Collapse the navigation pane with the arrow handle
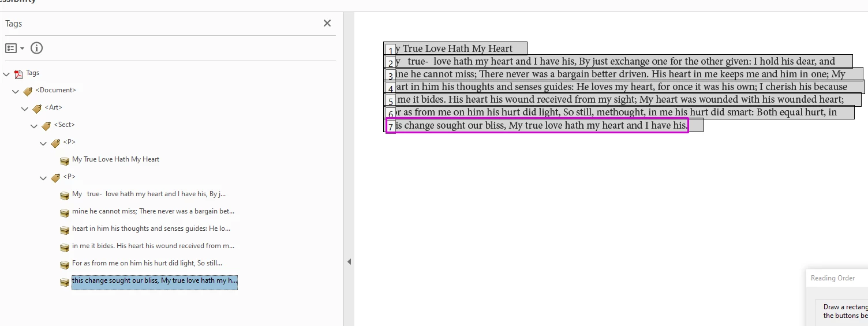Screen dimensions: 868x326 tap(349, 261)
